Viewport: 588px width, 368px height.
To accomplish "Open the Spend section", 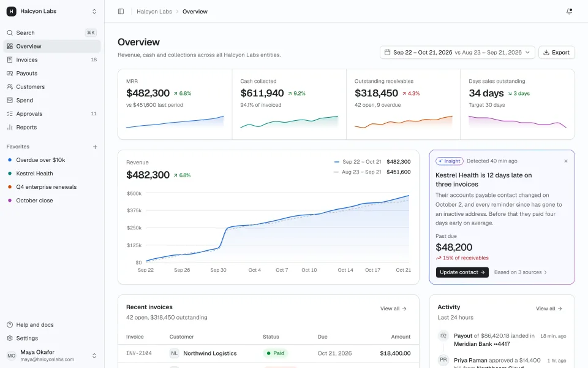I will [x=52, y=100].
